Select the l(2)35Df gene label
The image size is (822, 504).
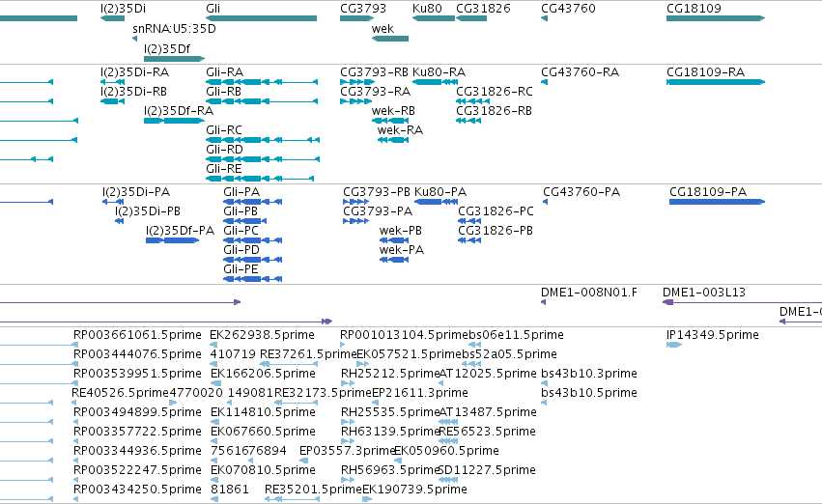click(167, 48)
